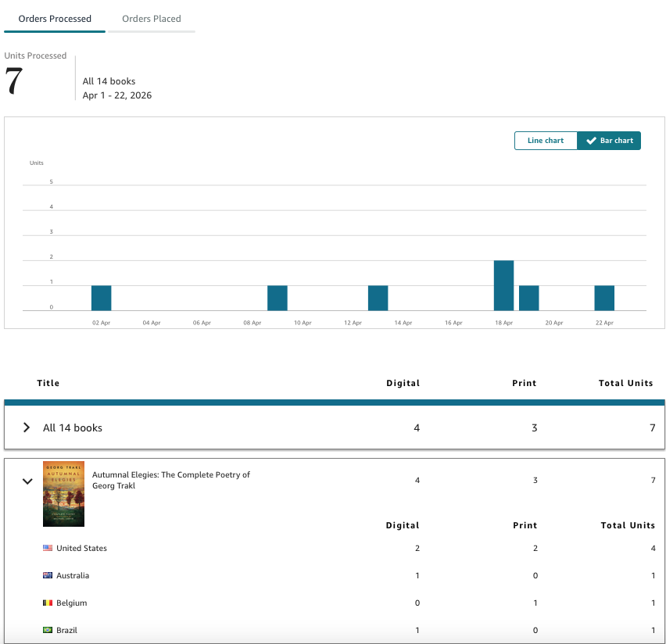Viewport: 666px width, 644px height.
Task: Click the Autumnal Elegies book cover thumbnail
Action: [x=64, y=494]
